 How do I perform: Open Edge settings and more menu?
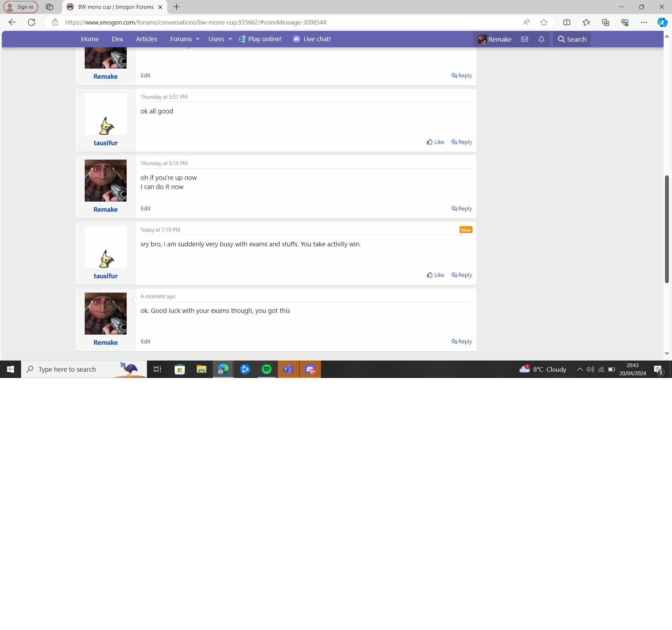point(644,22)
